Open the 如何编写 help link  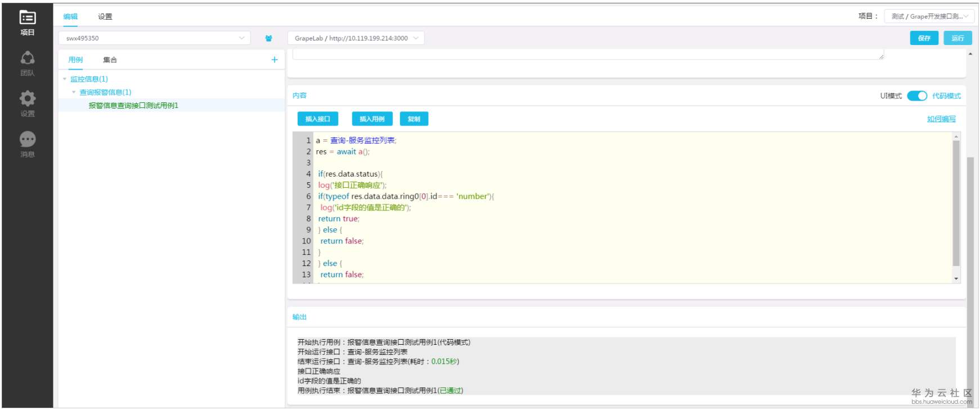[x=941, y=119]
